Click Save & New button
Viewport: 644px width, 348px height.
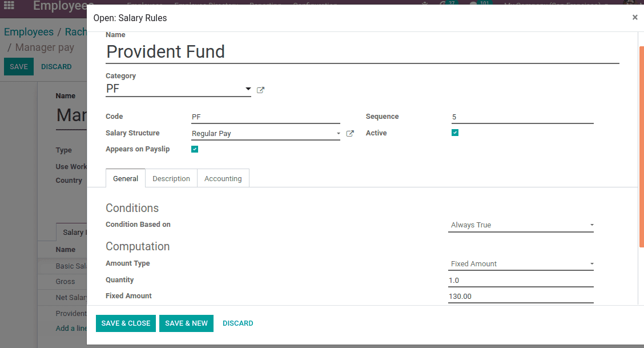[187, 323]
